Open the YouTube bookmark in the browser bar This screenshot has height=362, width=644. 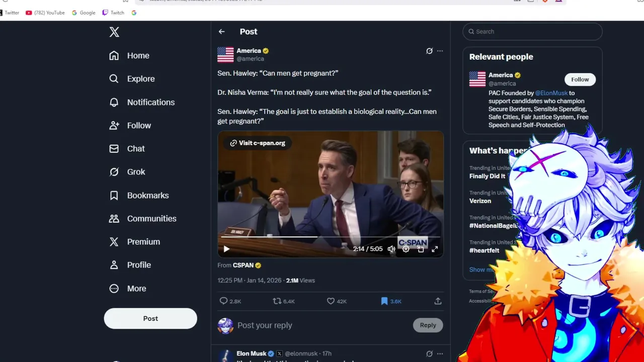click(x=45, y=13)
